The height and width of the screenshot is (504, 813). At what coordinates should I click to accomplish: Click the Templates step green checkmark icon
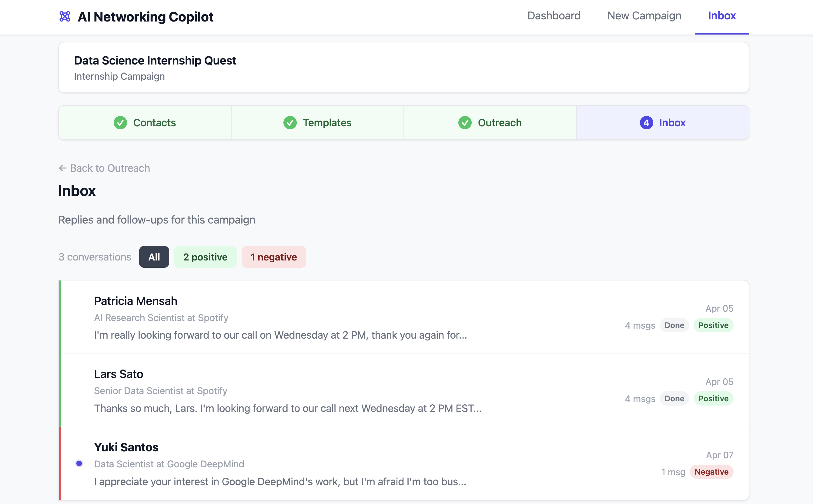tap(290, 123)
